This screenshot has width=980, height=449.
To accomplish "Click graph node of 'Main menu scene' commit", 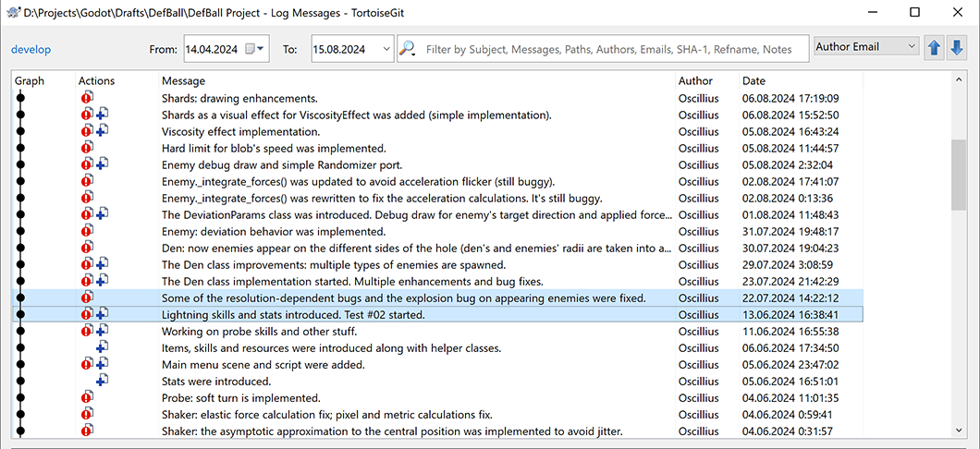I will [20, 365].
